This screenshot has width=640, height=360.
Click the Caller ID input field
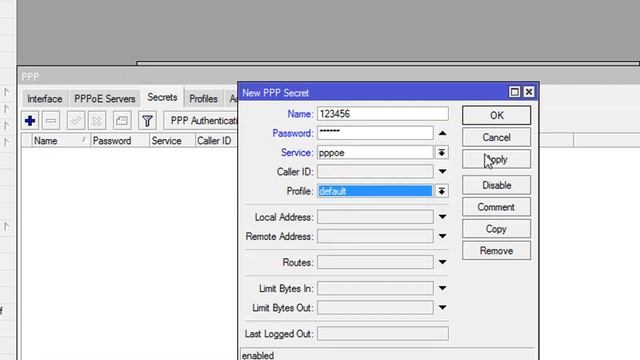(x=375, y=172)
